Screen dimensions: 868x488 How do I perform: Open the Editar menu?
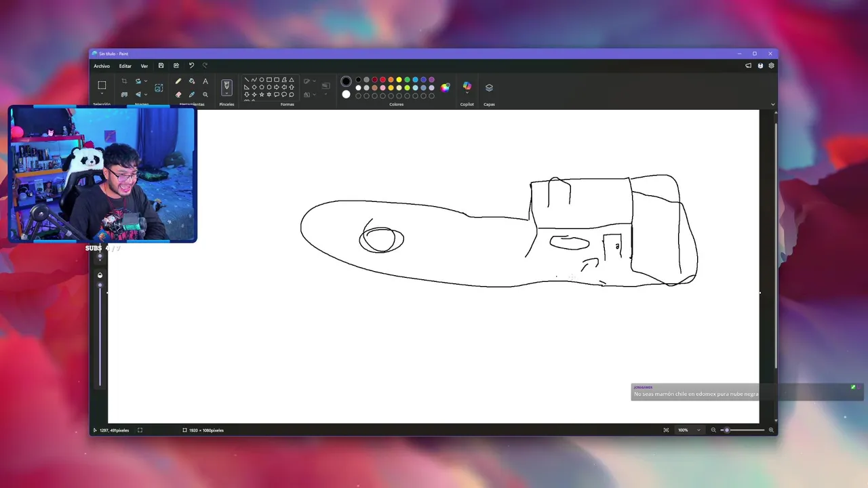[x=125, y=66]
